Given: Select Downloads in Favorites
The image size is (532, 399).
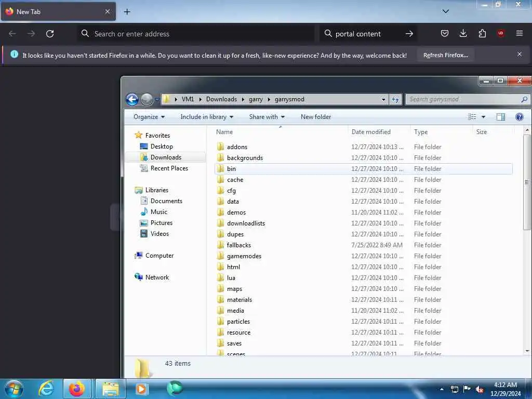Looking at the screenshot, I should [x=166, y=157].
